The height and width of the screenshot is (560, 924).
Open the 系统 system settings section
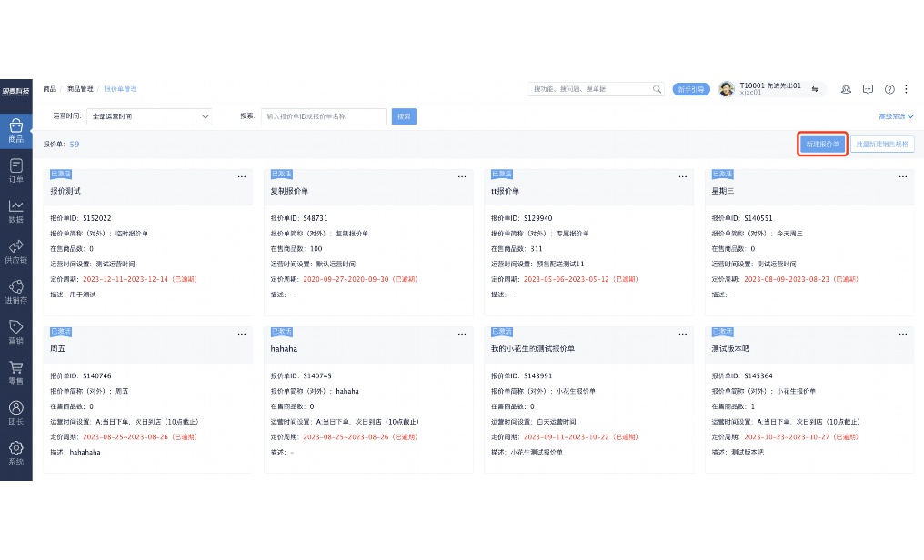tap(15, 454)
